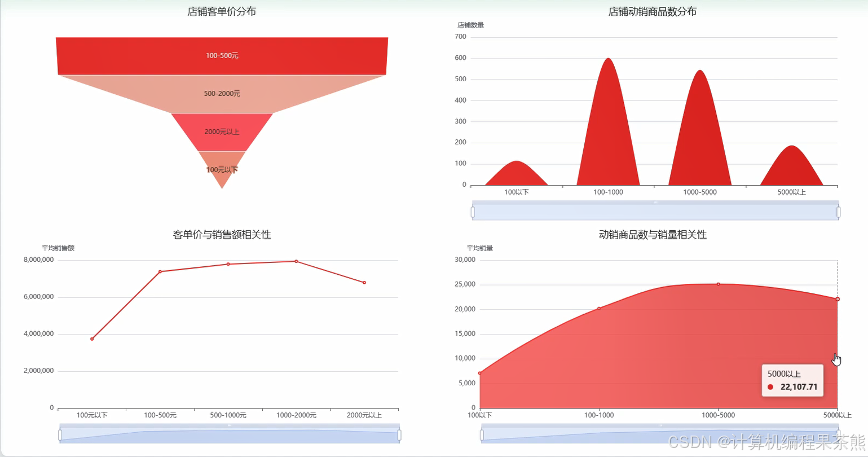Click left zoom handle under 客单价与销售额相关性
Screen dimensions: 868x457
click(x=60, y=435)
